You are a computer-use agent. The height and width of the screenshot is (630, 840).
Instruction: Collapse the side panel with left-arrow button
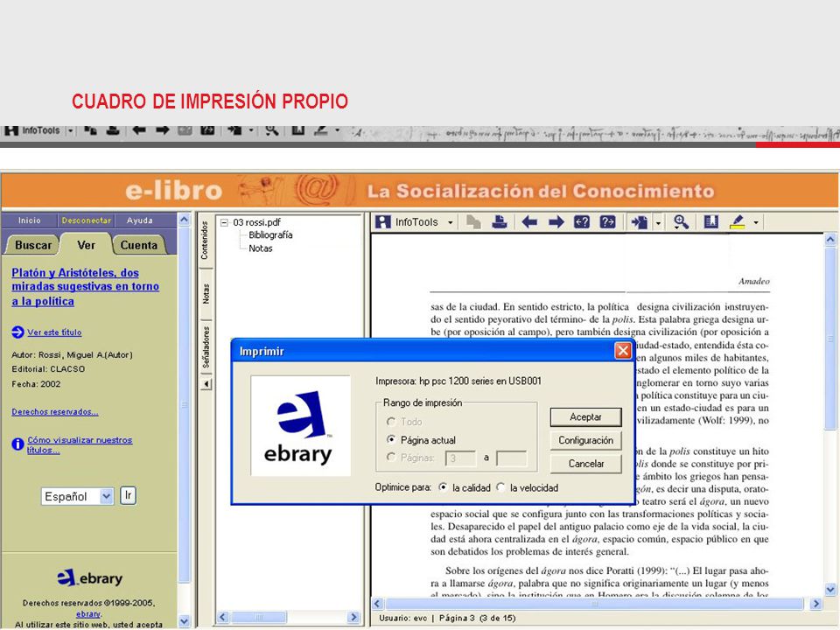coord(206,383)
